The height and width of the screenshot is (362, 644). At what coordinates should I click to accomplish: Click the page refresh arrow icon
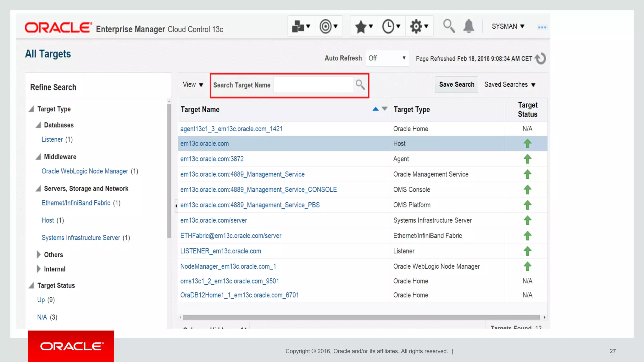[x=541, y=58]
